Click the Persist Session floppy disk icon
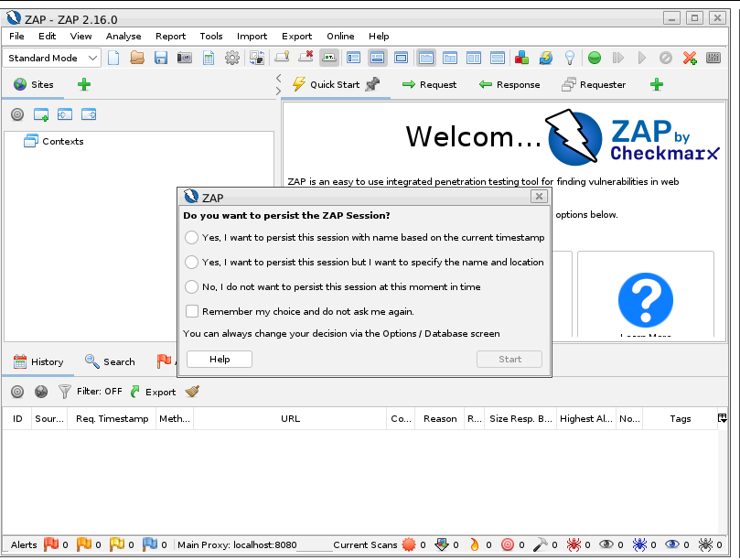This screenshot has width=740, height=560. 161,58
